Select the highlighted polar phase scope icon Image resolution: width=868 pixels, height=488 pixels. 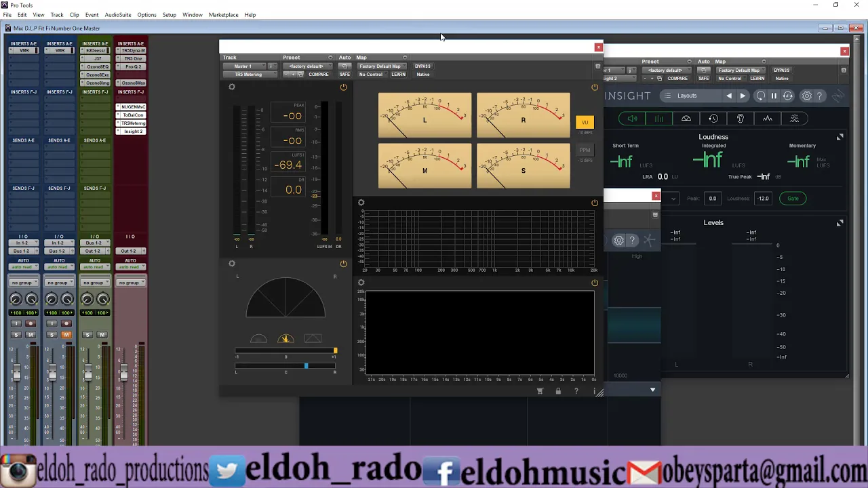pos(285,339)
